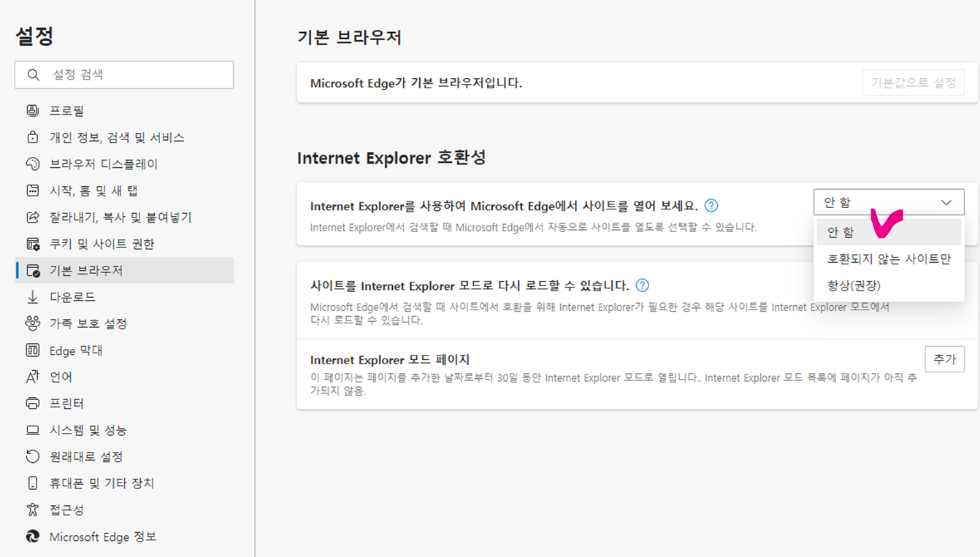Open 원래대로 설정 page
The image size is (980, 557).
124,456
